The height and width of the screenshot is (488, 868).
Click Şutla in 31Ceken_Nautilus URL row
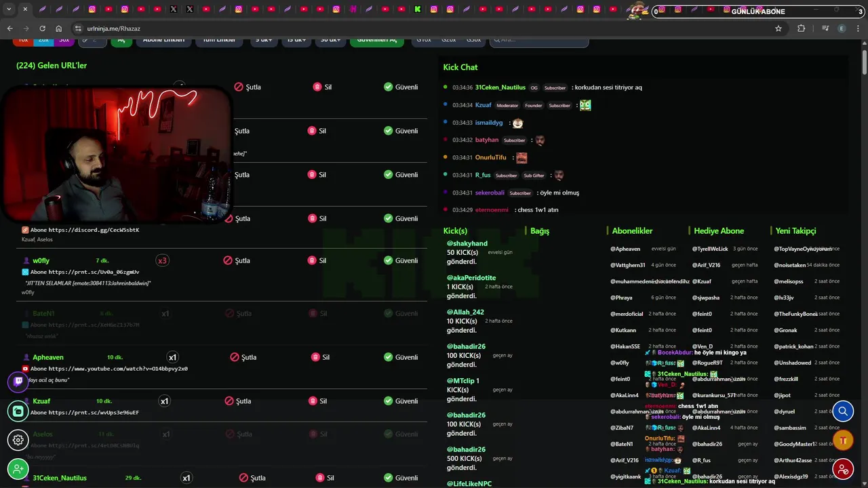252,478
